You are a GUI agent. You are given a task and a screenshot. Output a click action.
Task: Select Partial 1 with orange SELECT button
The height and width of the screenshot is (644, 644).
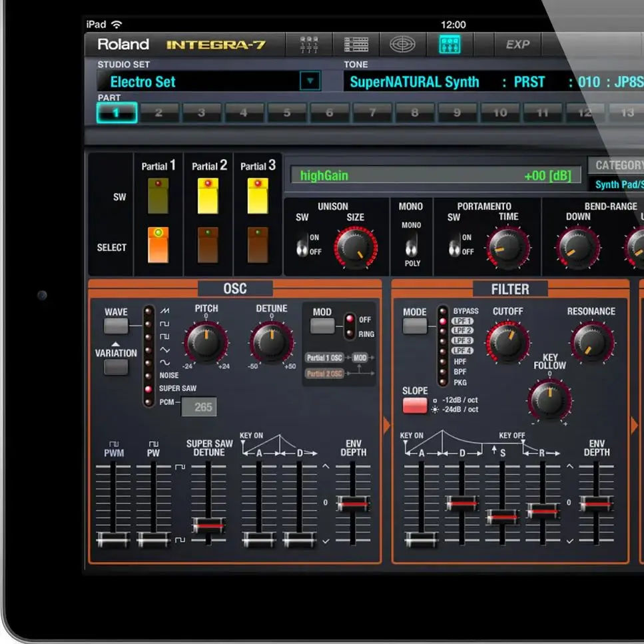point(158,245)
